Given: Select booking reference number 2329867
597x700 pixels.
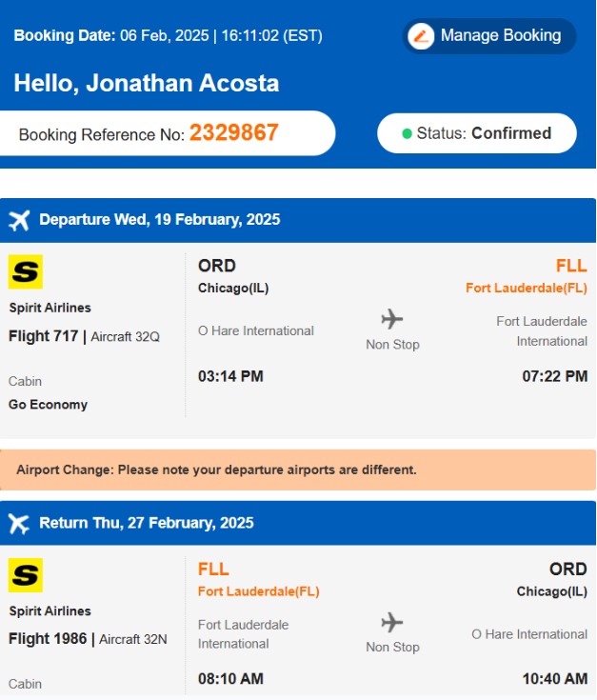Looking at the screenshot, I should point(234,132).
